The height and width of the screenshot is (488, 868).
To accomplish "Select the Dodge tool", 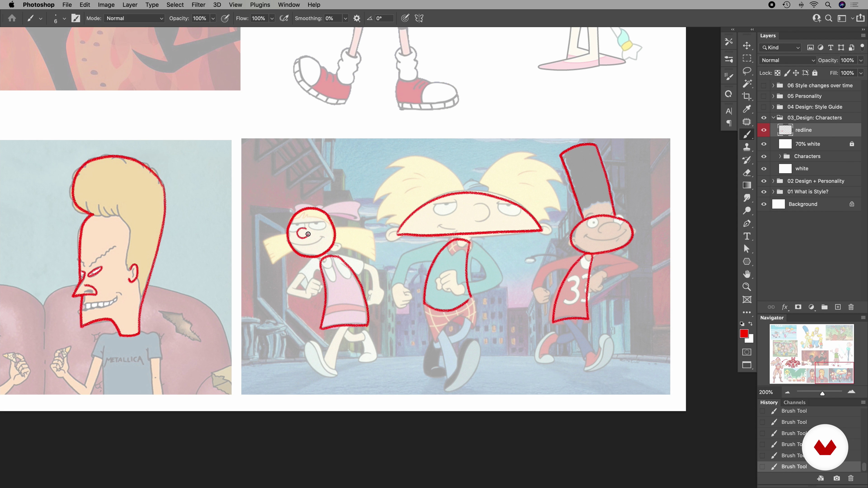I will [747, 211].
